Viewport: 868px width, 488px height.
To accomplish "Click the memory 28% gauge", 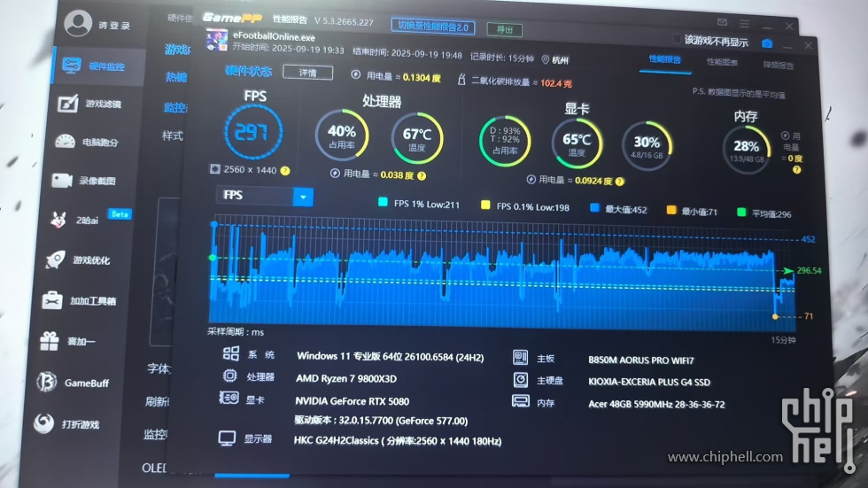I will coord(746,150).
